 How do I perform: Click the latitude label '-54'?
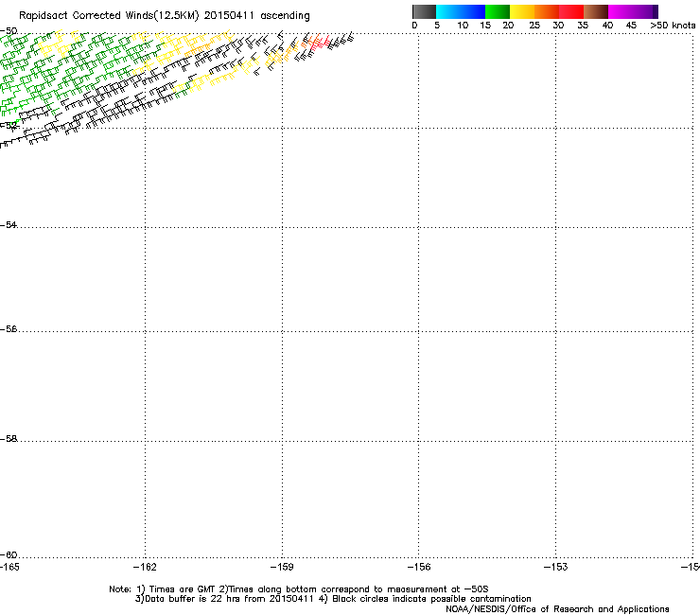[9, 225]
